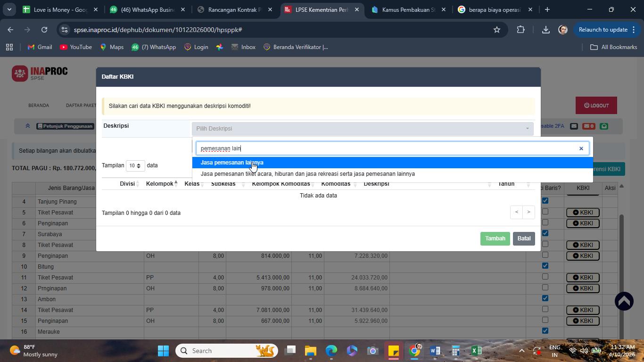The width and height of the screenshot is (644, 362).
Task: Open the Pilih Deskripsi dropdown
Action: click(x=363, y=129)
